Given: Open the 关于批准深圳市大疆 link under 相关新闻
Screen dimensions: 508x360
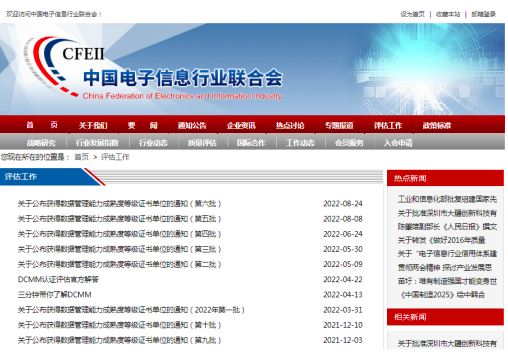Looking at the screenshot, I should tap(447, 343).
